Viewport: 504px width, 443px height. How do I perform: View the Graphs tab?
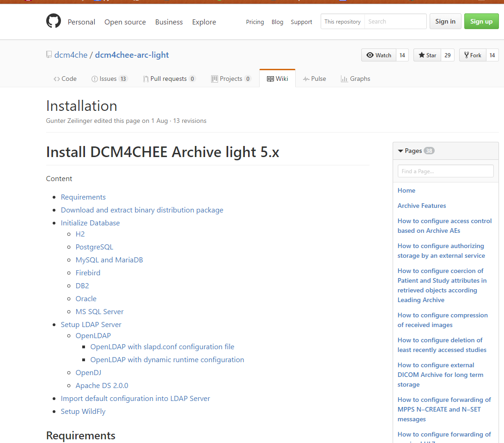[x=355, y=79]
